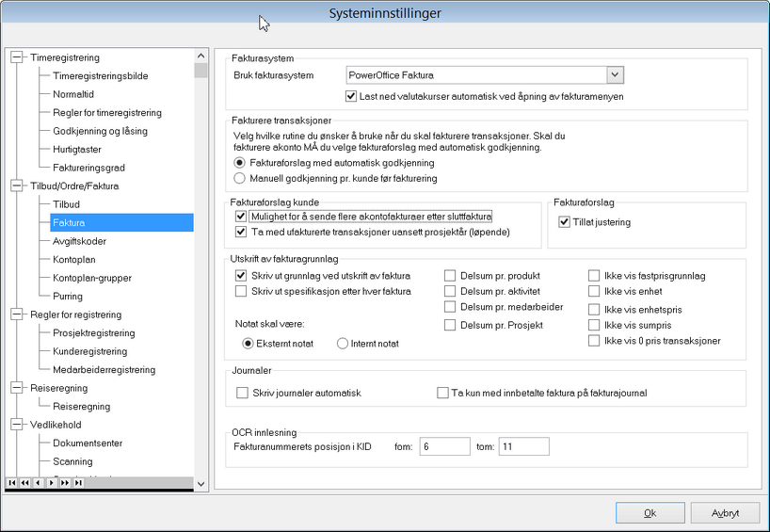Enable Delsum pr. medarbeider
The image size is (770, 532).
click(x=450, y=307)
